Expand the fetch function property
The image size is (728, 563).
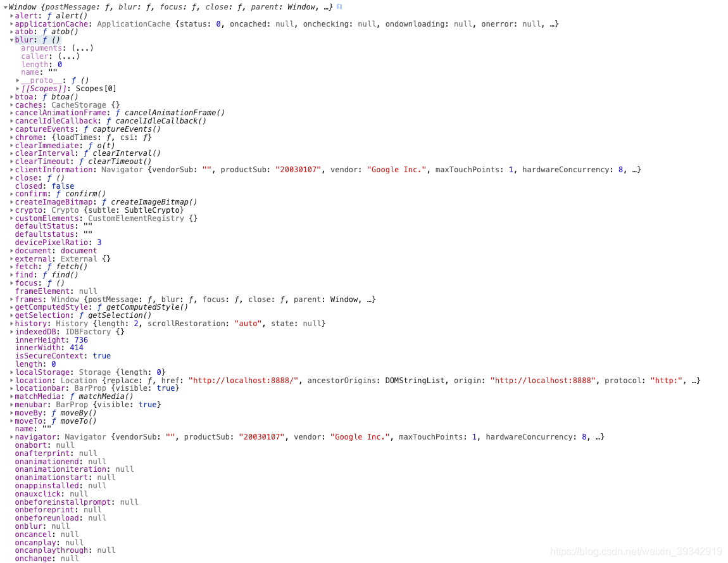(x=11, y=267)
